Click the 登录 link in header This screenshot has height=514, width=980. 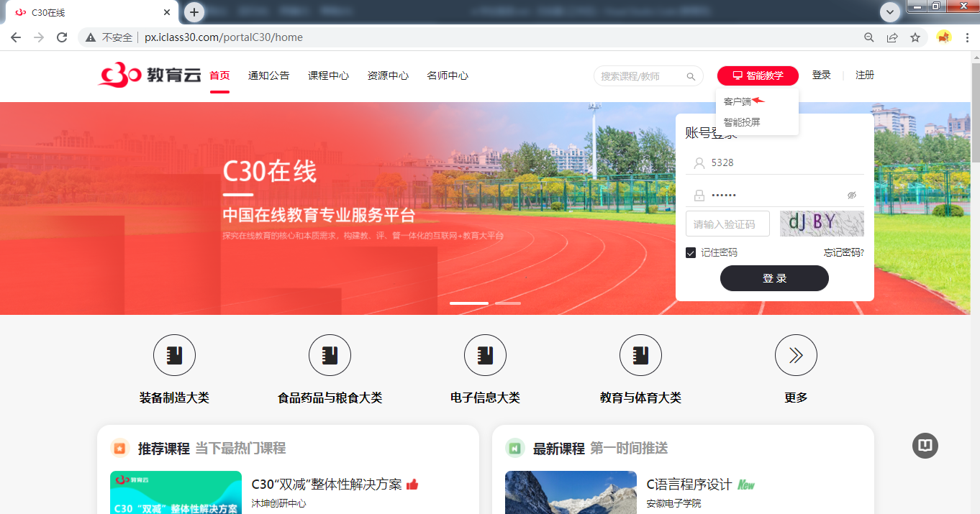[821, 75]
